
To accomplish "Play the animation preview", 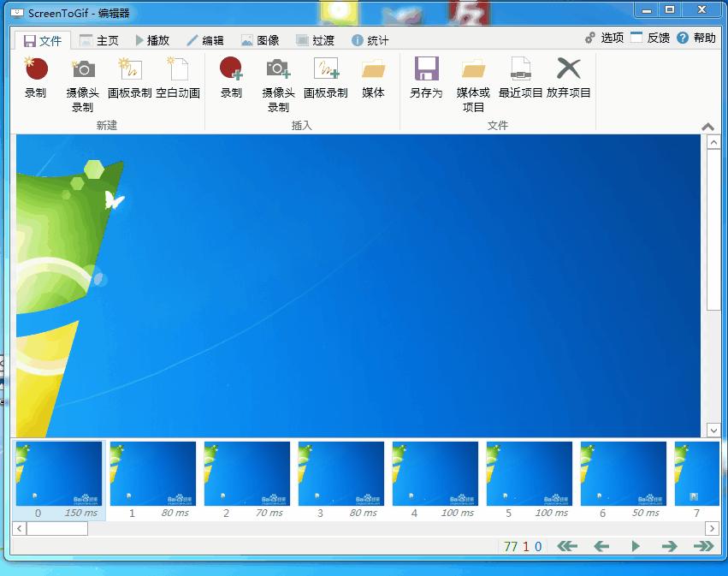I will (x=635, y=545).
